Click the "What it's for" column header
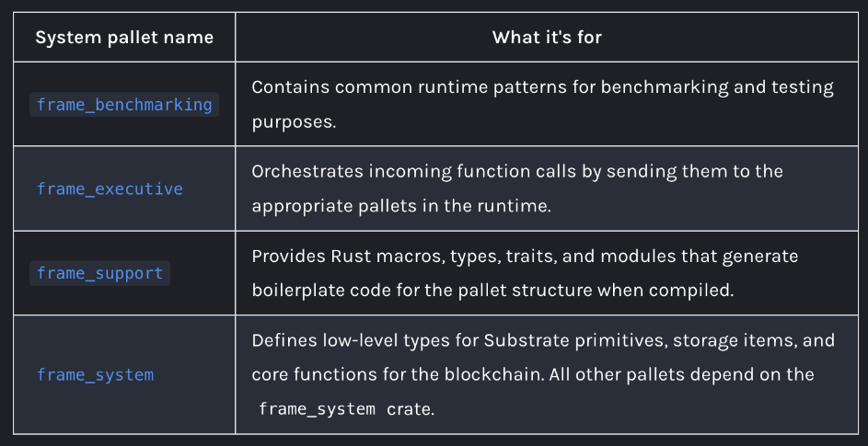868x446 pixels. click(x=547, y=37)
